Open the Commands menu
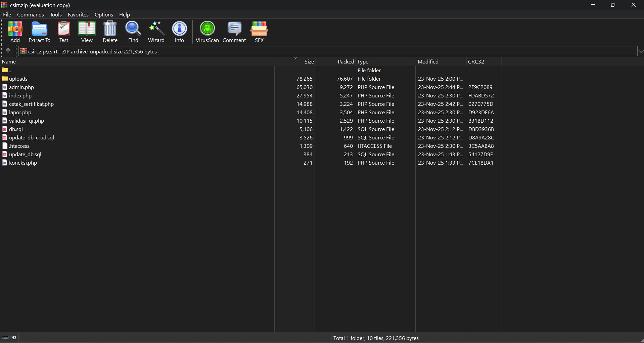 pos(31,15)
